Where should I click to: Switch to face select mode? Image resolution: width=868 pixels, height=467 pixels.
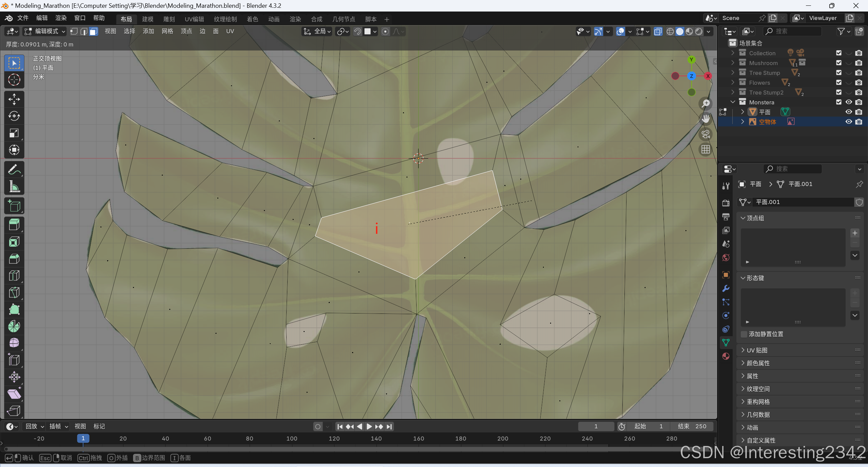coord(94,32)
